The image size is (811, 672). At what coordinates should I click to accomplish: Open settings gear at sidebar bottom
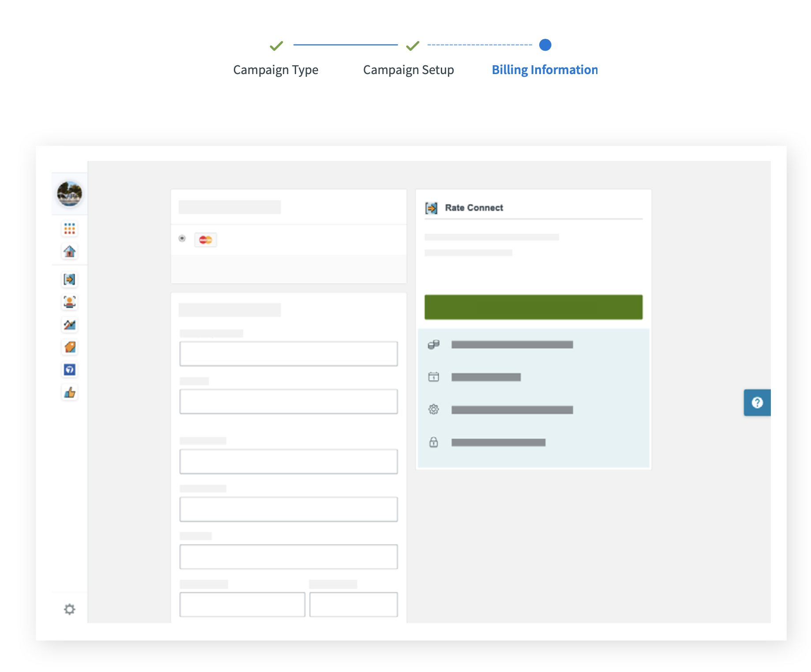[69, 609]
